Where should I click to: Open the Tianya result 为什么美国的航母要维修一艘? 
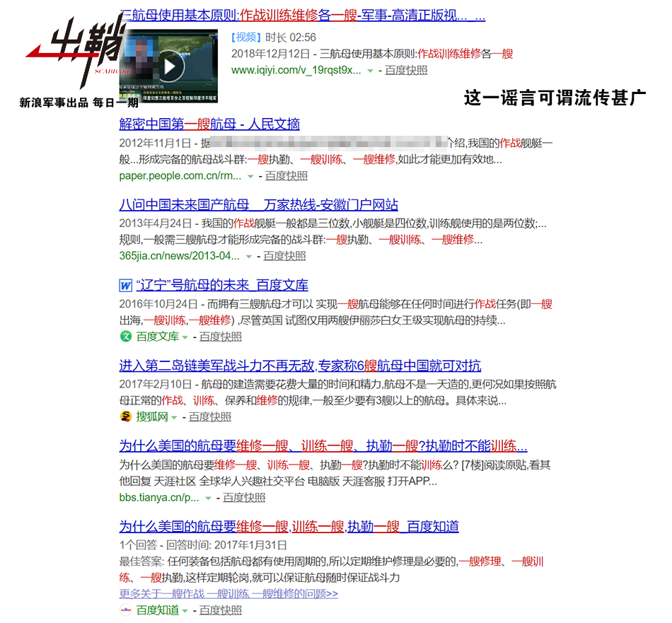click(x=323, y=446)
